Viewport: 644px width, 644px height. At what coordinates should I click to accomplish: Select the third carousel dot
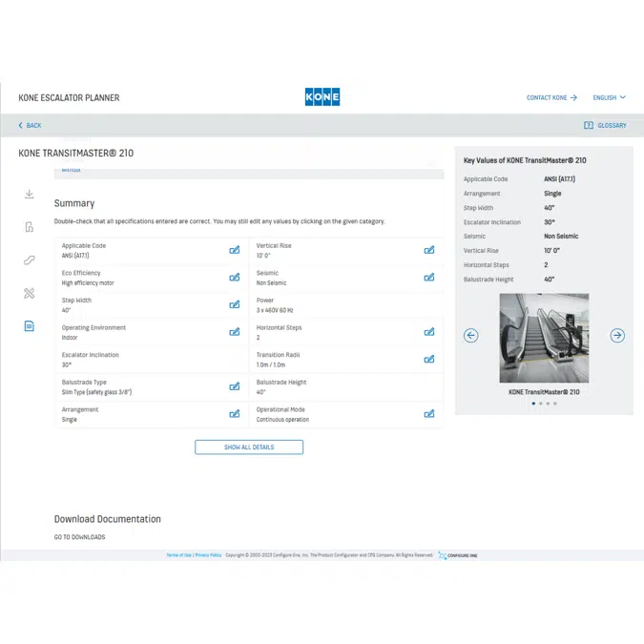click(x=548, y=404)
